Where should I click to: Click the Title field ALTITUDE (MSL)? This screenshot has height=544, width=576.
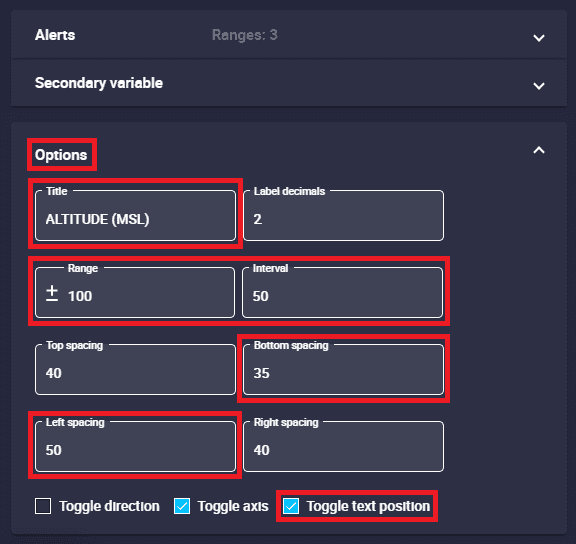pos(135,216)
